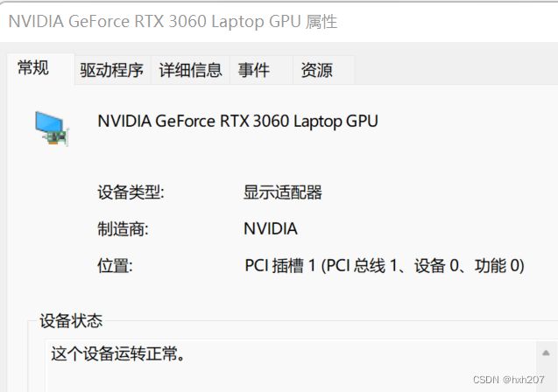Click the 设备类型 label
Screen dimensions: 558x392
coord(131,192)
